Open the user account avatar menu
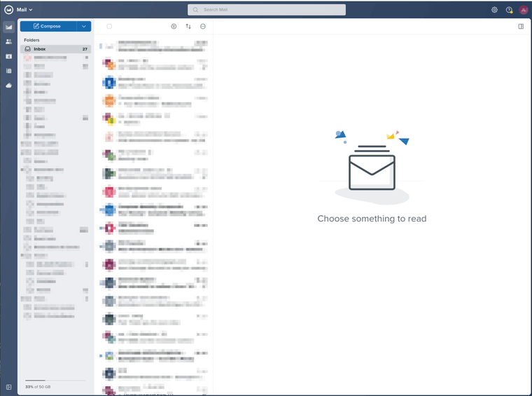This screenshot has height=396, width=532. 523,10
